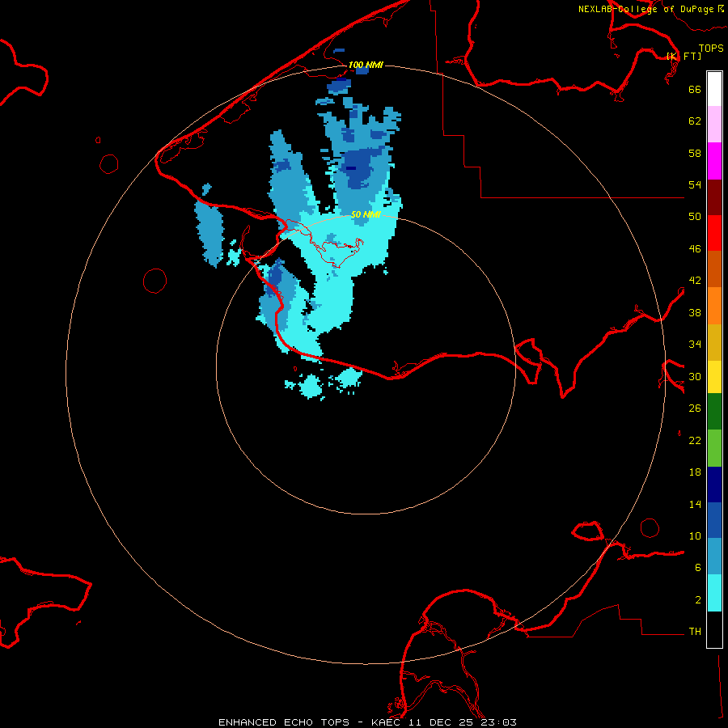
Task: Click the '42' legend value
Action: (x=695, y=281)
